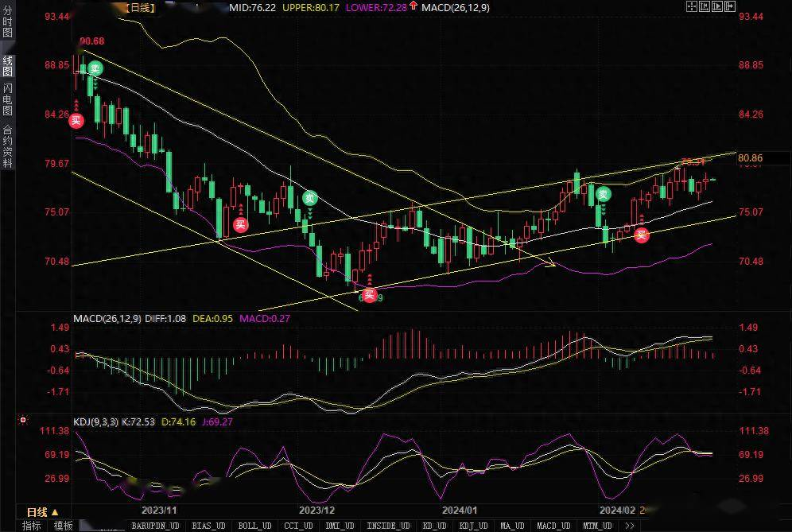
Task: Open the 日线 period dropdown at bottom left
Action: coord(37,511)
